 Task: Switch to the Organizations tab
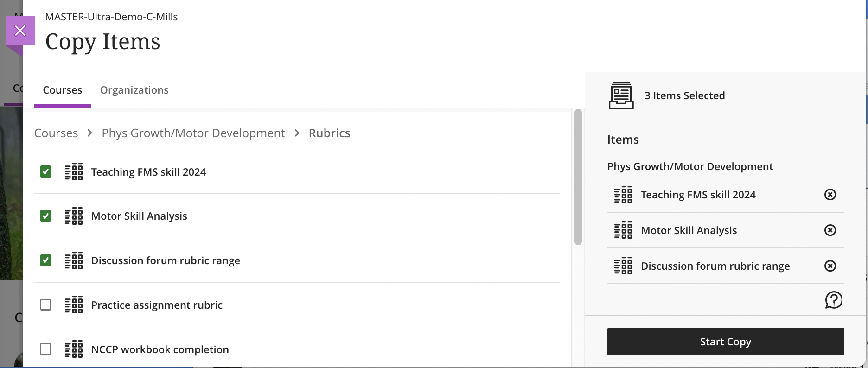coord(134,89)
